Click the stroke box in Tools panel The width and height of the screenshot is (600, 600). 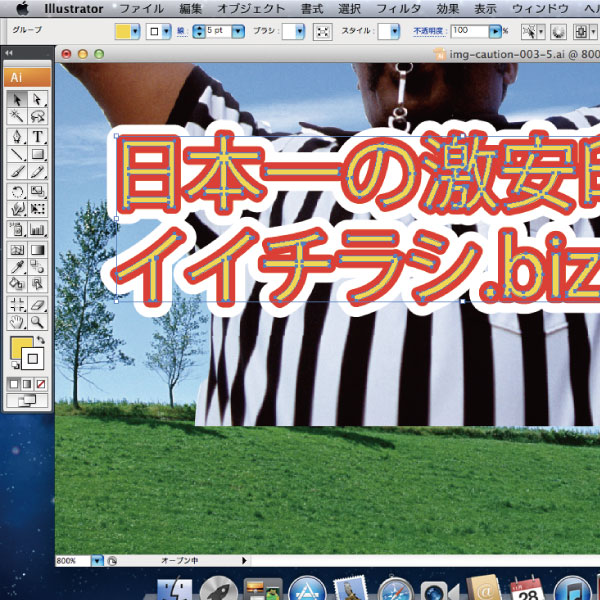pos(33,359)
